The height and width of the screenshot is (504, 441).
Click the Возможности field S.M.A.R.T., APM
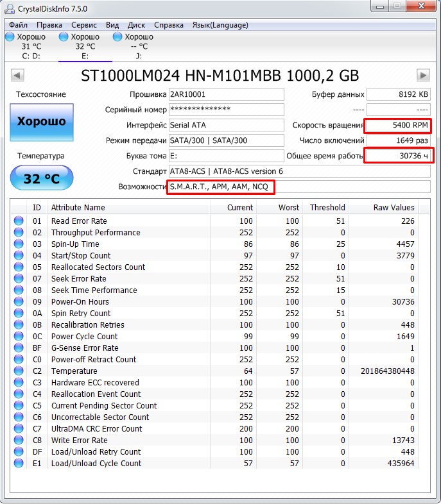pyautogui.click(x=300, y=187)
